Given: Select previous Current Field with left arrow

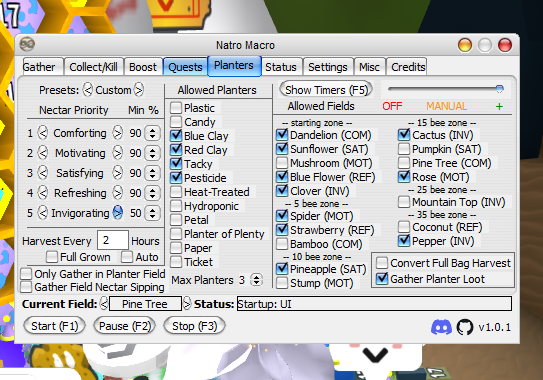Looking at the screenshot, I should coord(104,304).
